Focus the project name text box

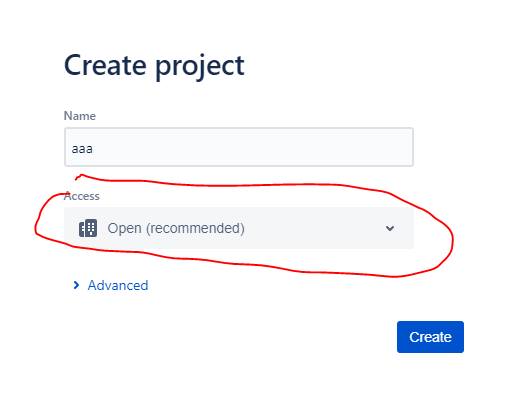click(239, 147)
